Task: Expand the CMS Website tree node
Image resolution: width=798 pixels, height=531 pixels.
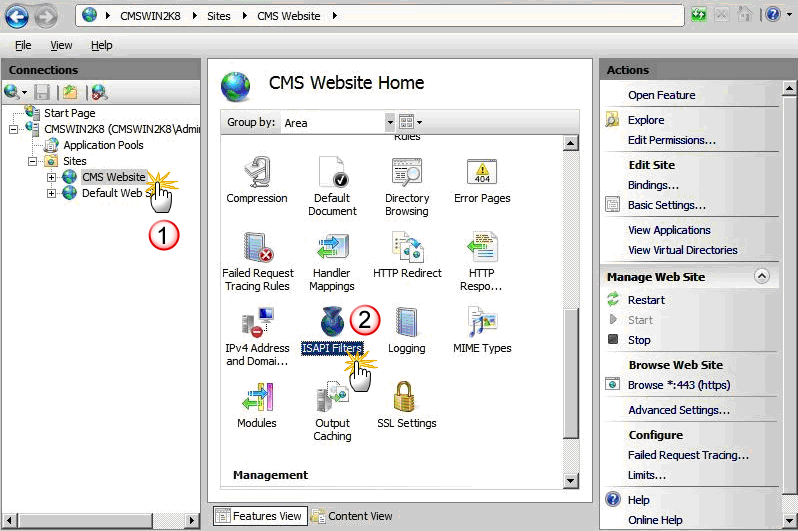Action: click(x=52, y=178)
